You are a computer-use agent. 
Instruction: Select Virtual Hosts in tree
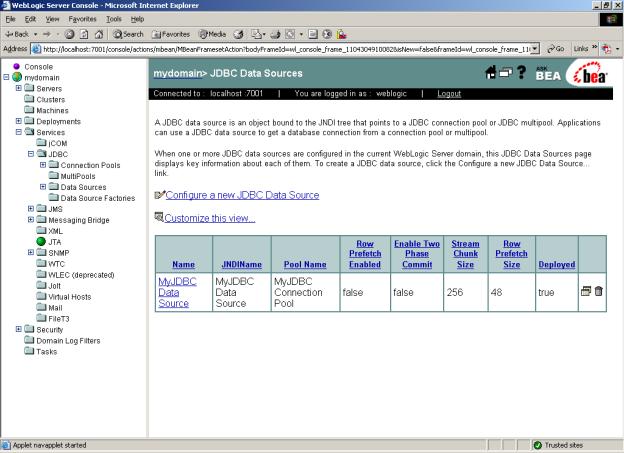click(69, 297)
